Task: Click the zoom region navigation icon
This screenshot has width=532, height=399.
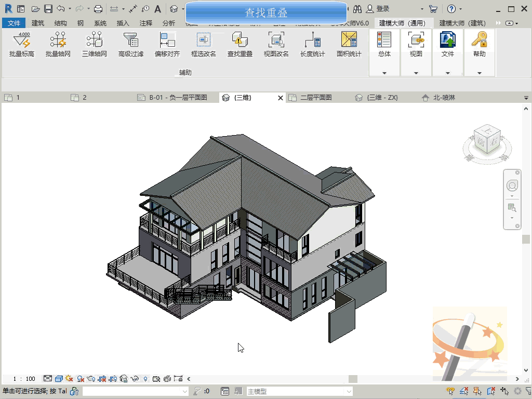Action: (x=512, y=207)
